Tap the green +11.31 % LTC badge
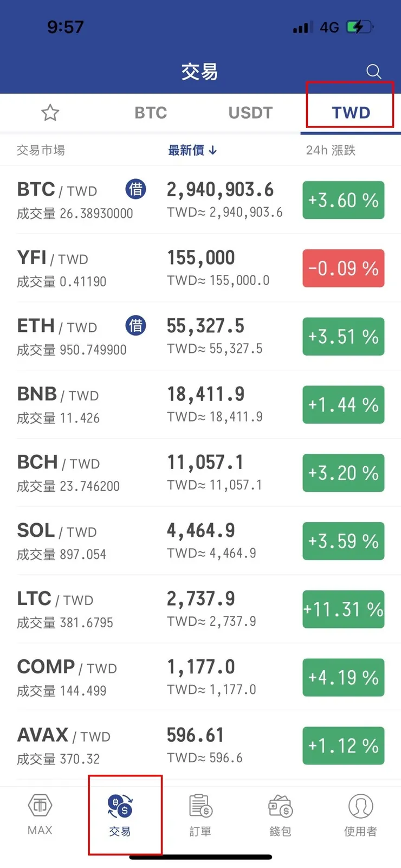 [x=343, y=609]
